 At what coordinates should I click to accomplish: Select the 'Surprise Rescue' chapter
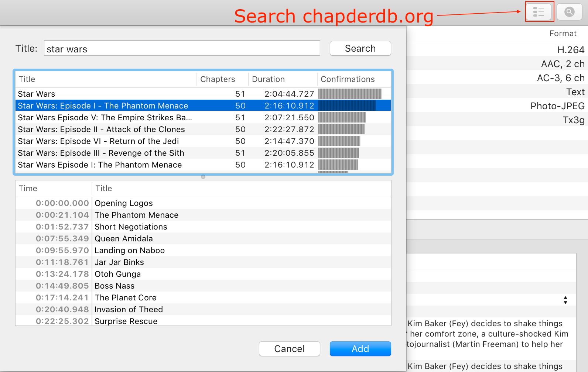pos(203,321)
